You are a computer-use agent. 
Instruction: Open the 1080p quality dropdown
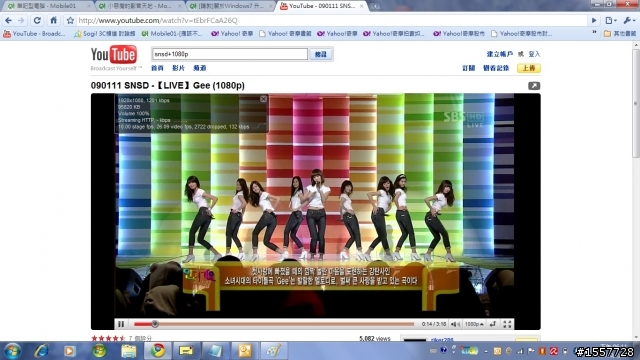(474, 324)
